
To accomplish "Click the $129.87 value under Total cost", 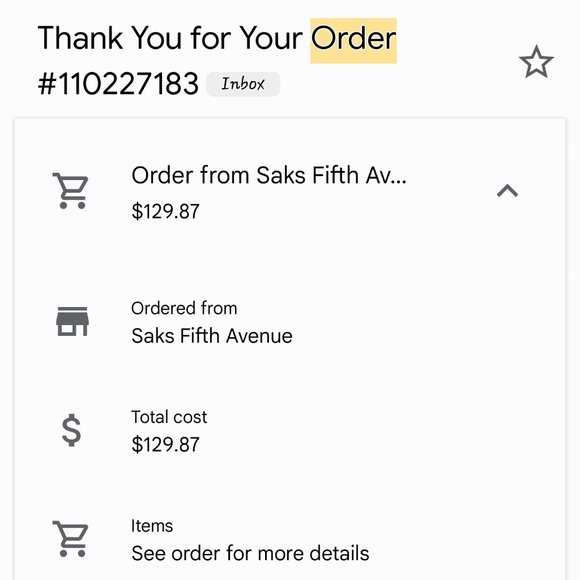I will 165,444.
